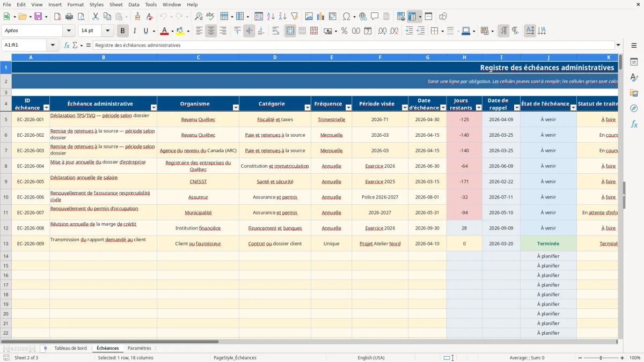Select row 8 header

pyautogui.click(x=5, y=166)
